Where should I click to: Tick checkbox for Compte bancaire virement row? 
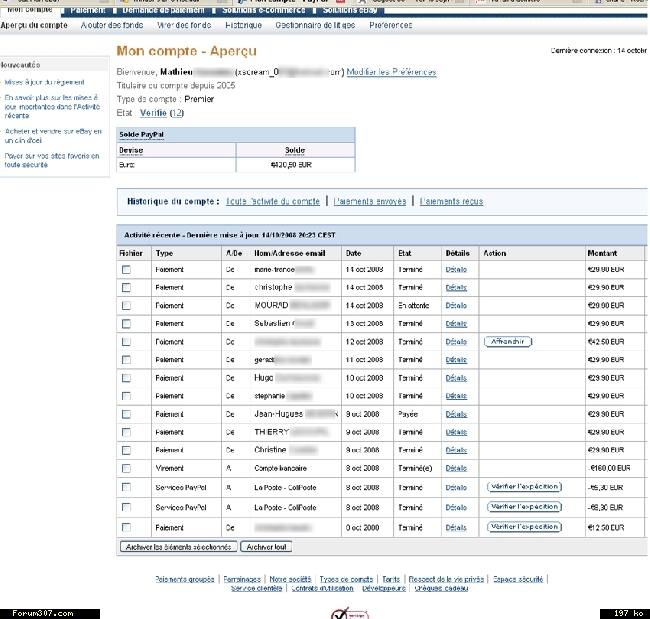[x=126, y=468]
